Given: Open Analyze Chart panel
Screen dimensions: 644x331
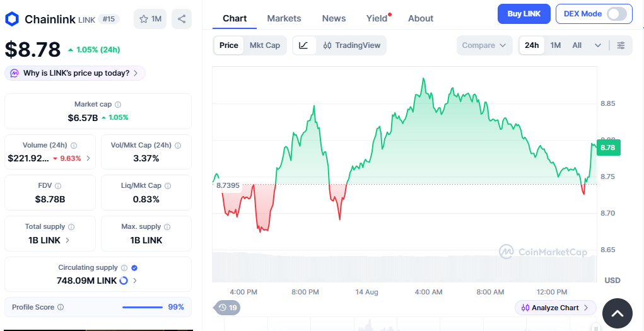Looking at the screenshot, I should pyautogui.click(x=555, y=308).
